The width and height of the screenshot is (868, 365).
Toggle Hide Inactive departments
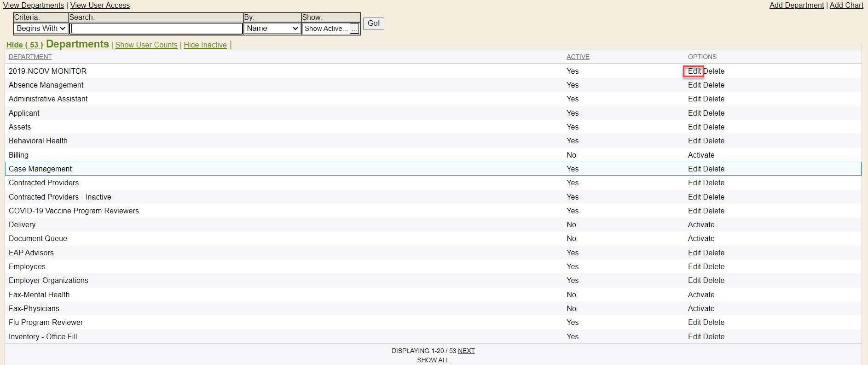(205, 45)
